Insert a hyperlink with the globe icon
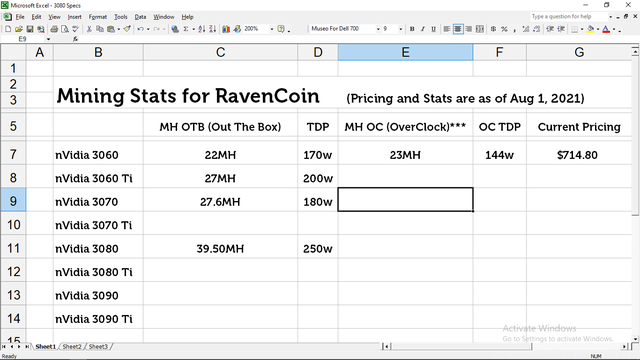 175,29
